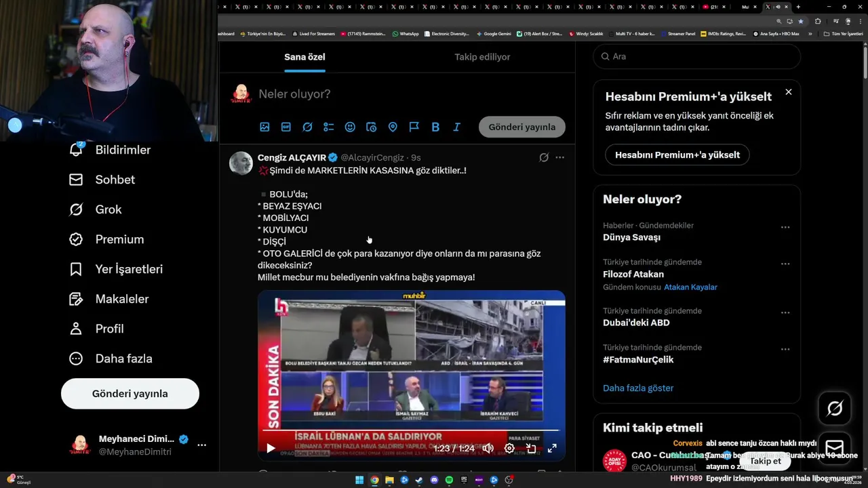This screenshot has height=488, width=868.
Task: Click the composer Gönderi yayınla button
Action: click(522, 127)
